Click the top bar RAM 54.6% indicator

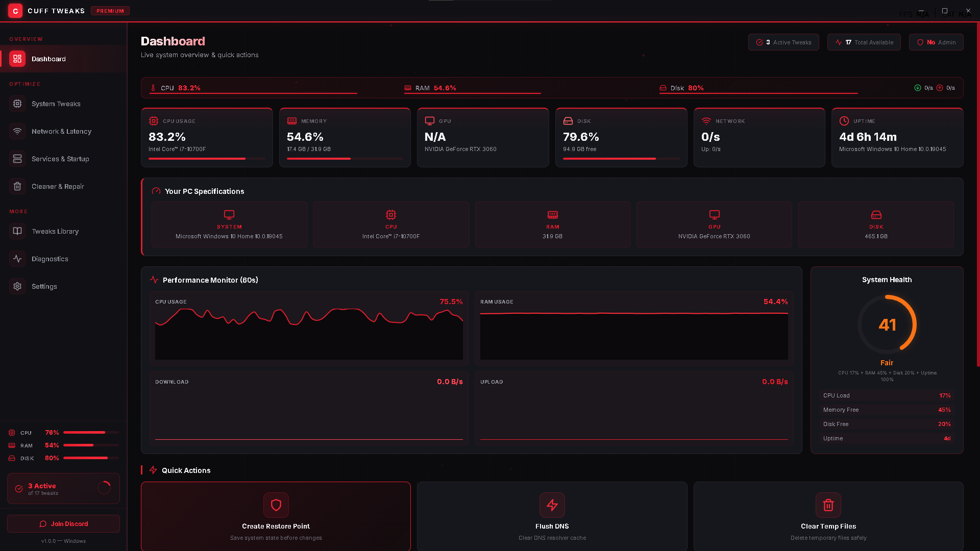(472, 88)
